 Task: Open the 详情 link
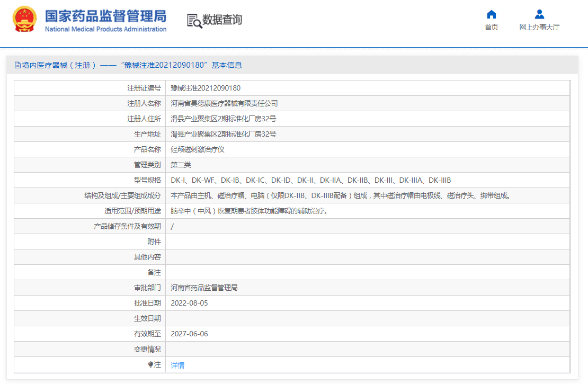coord(177,365)
